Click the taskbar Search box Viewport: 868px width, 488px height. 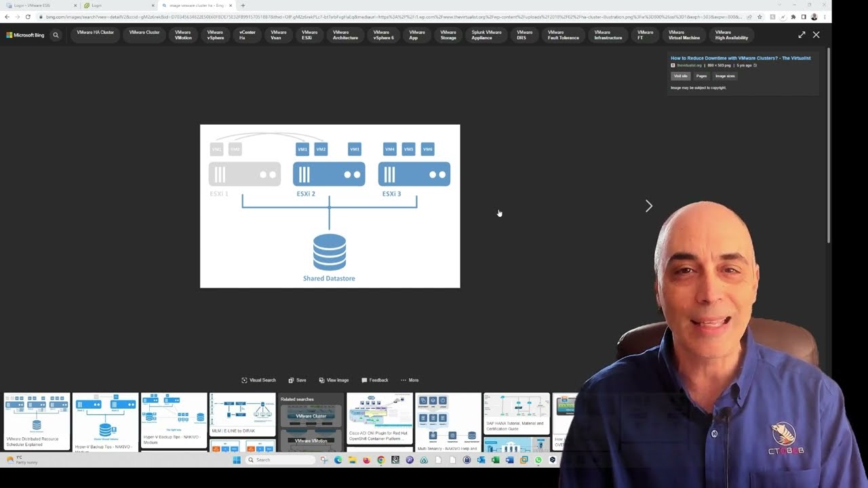279,460
